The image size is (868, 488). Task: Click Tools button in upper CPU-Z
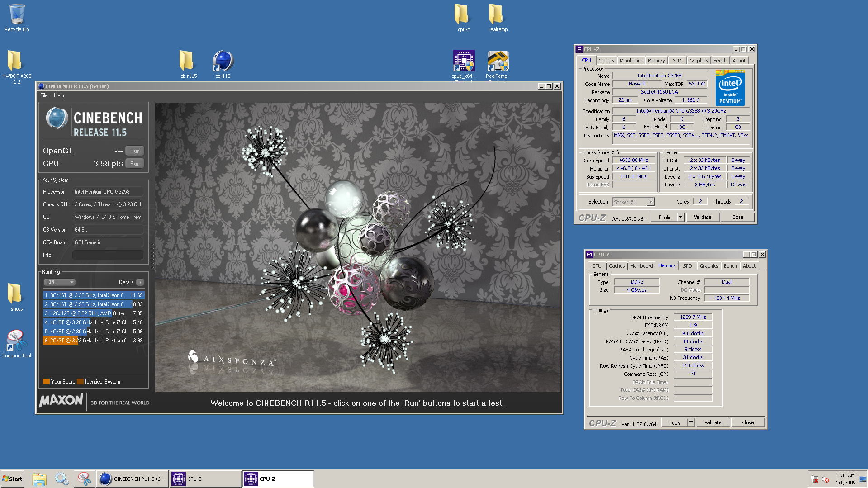point(664,218)
